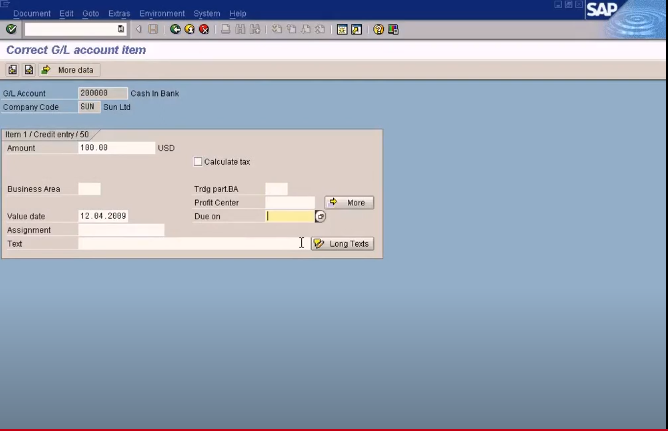Click the Save diskette icon
Viewport: 668px width, 431px height.
coord(153,29)
